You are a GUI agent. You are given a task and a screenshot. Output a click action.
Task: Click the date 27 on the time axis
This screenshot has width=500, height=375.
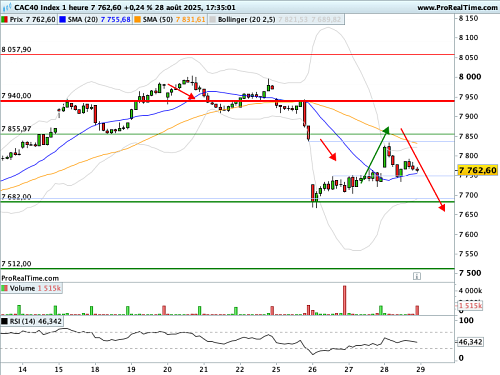pyautogui.click(x=349, y=369)
